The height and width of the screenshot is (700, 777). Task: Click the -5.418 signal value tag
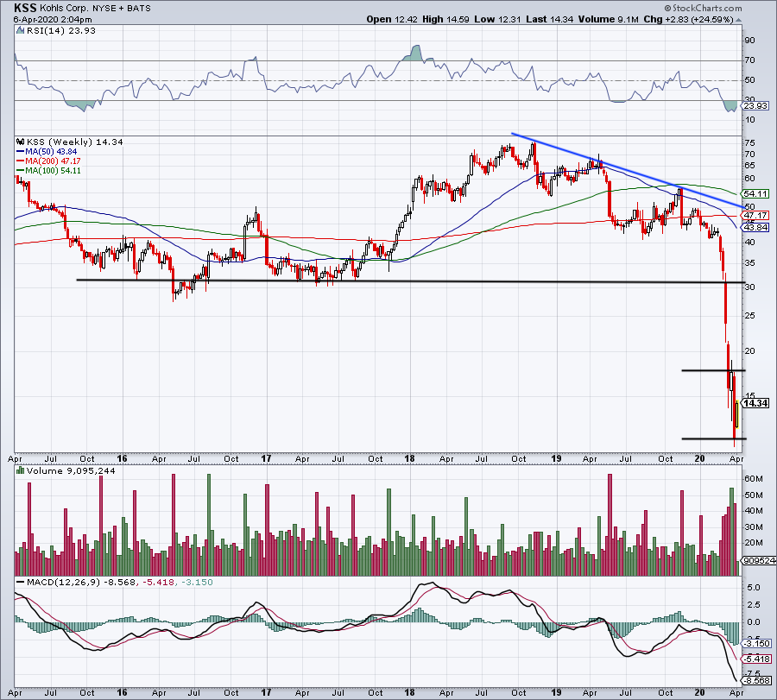coord(756,659)
